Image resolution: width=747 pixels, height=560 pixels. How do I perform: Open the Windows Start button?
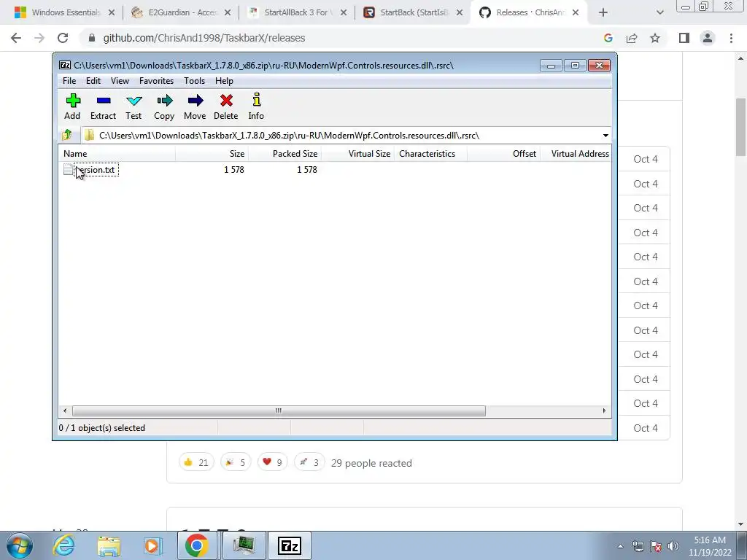pos(20,545)
